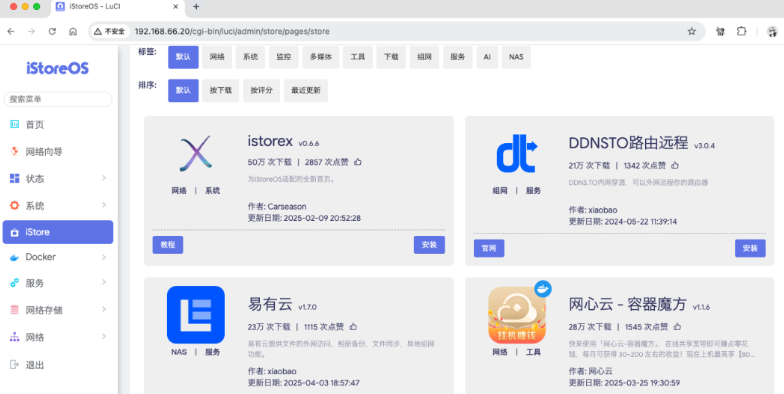Screen dimensions: 784x394
Task: Expand the Docker sidebar submenu
Action: [58, 257]
